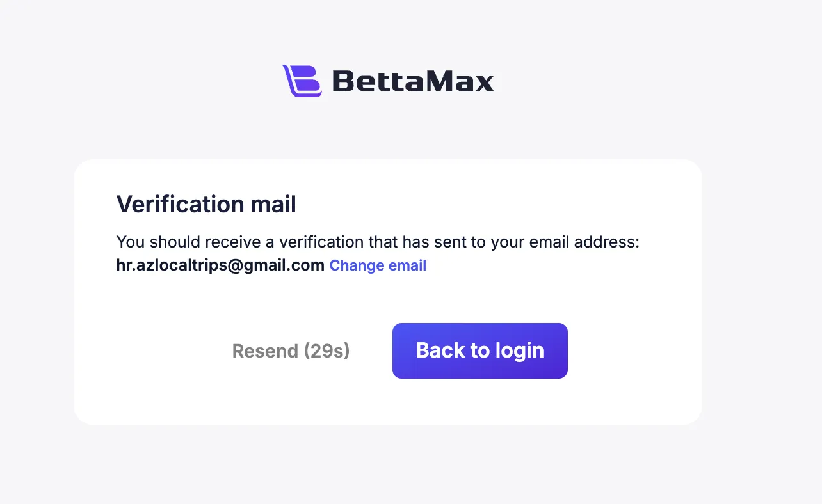The height and width of the screenshot is (504, 822).
Task: Return to the login page
Action: tap(479, 350)
